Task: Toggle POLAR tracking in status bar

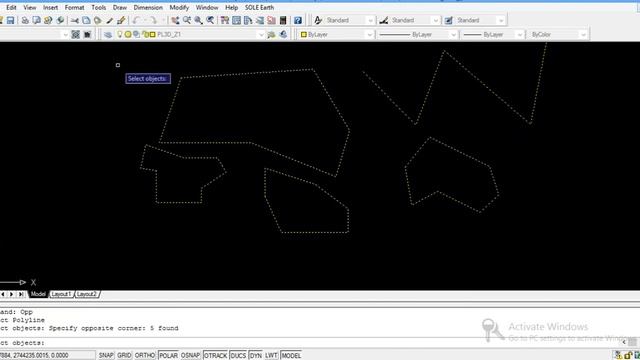Action: coord(168,356)
